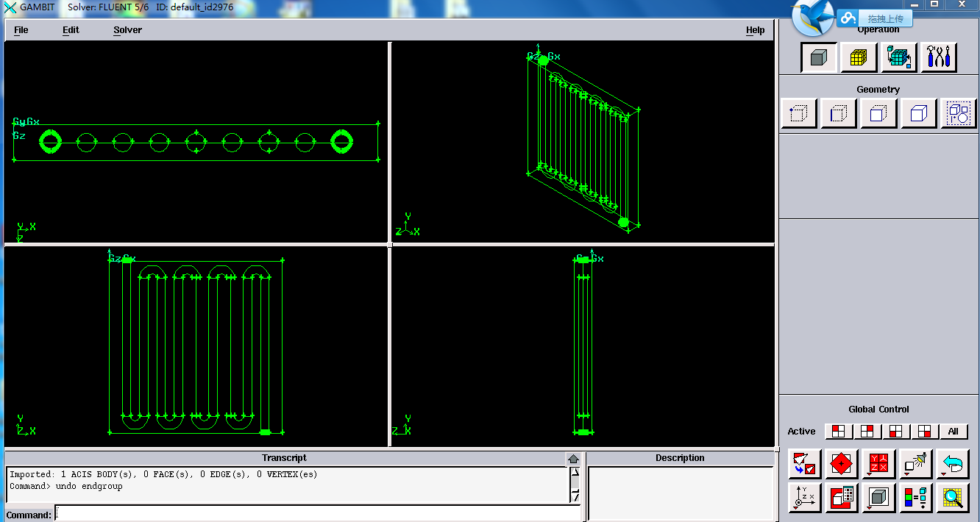Select the Geometry operation cube button

tap(818, 57)
